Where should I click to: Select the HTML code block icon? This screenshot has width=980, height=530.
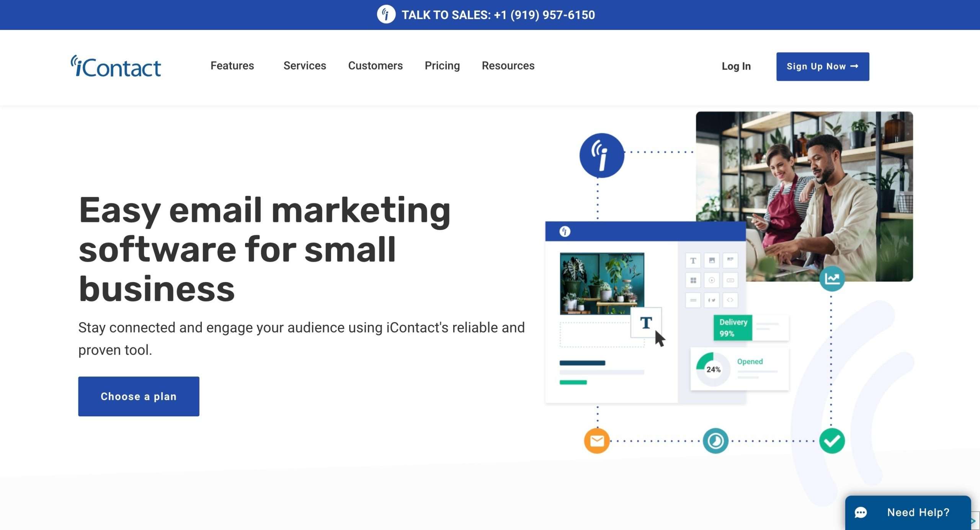point(730,300)
